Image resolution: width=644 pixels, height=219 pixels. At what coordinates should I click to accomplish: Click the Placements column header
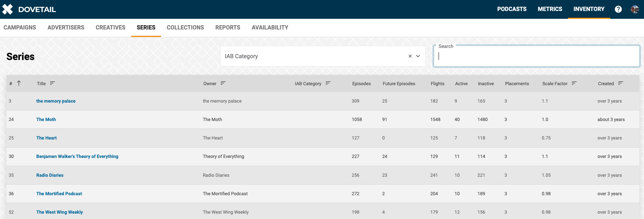coord(517,84)
